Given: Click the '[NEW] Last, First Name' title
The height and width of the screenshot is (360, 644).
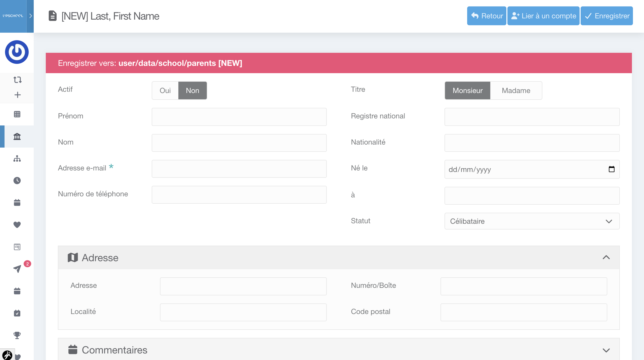Looking at the screenshot, I should pyautogui.click(x=110, y=16).
